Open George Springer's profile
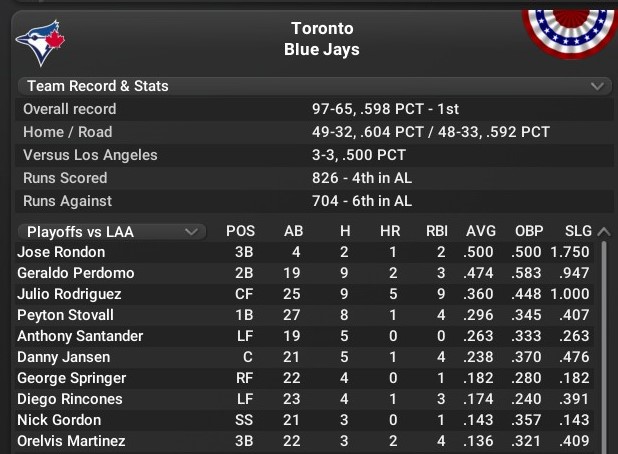 point(71,378)
